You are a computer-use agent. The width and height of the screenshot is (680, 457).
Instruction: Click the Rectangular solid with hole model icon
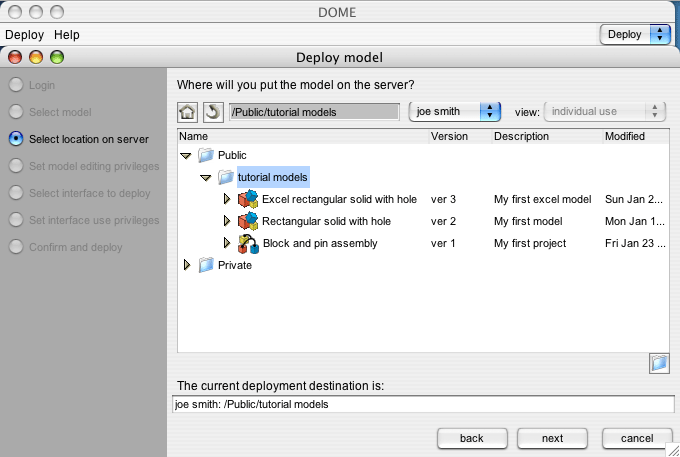[x=248, y=221]
